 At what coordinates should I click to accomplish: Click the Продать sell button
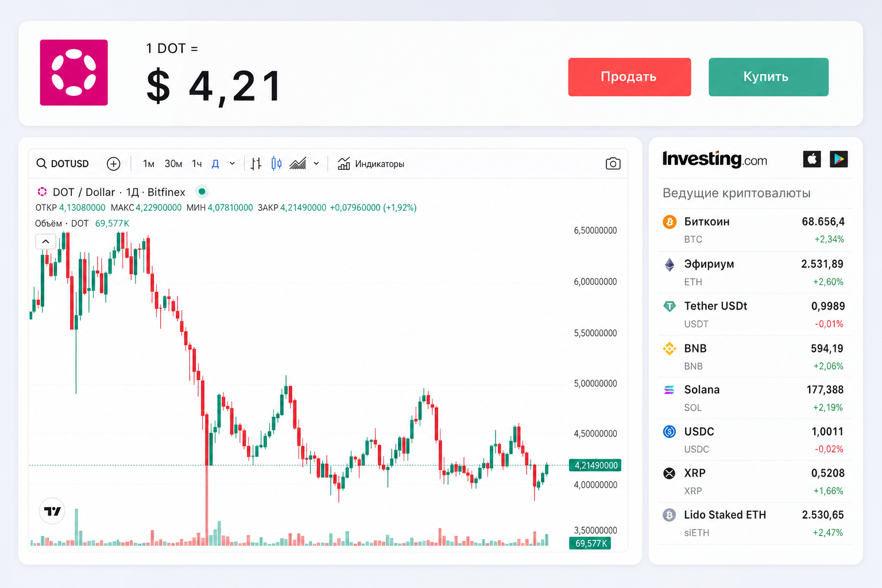[629, 77]
